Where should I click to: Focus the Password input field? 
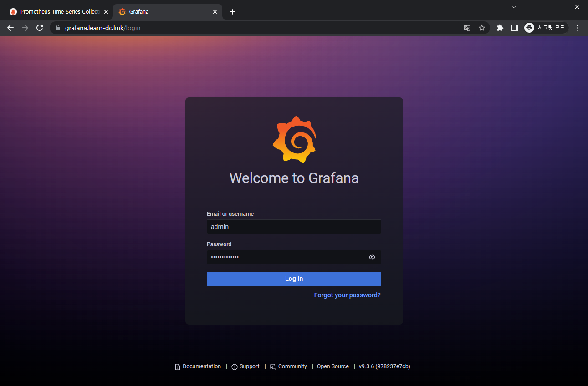287,257
